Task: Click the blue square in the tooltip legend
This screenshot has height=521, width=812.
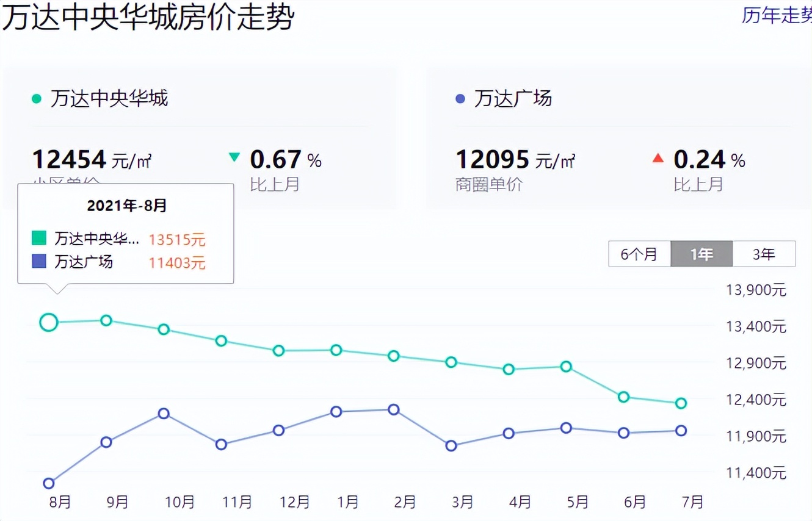Action: (x=38, y=262)
